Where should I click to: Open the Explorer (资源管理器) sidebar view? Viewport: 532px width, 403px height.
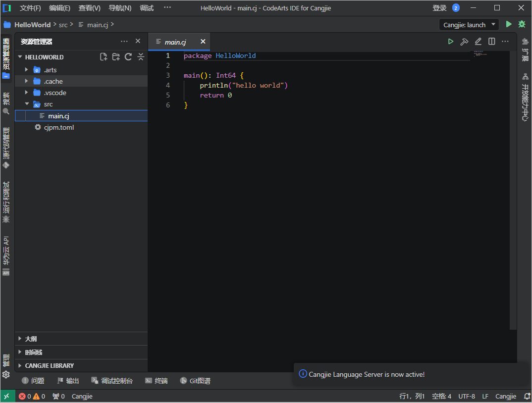(6, 58)
